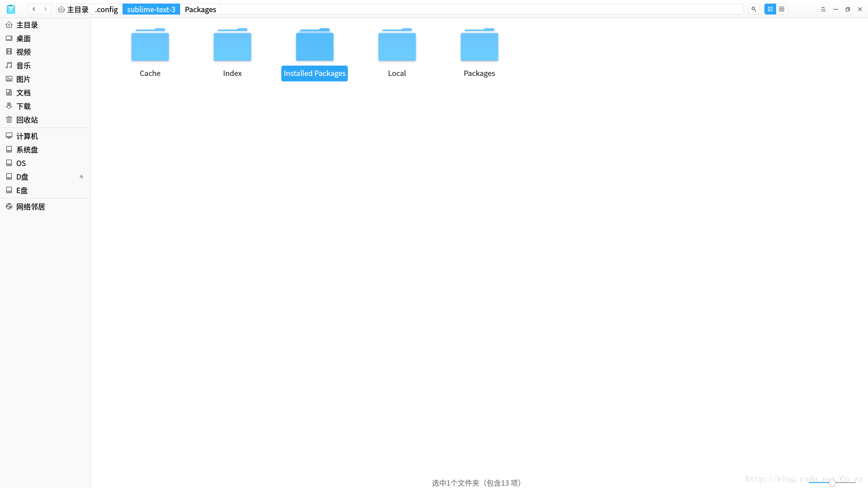Viewport: 868px width, 488px height.
Task: Open OS drive in sidebar
Action: [45, 163]
